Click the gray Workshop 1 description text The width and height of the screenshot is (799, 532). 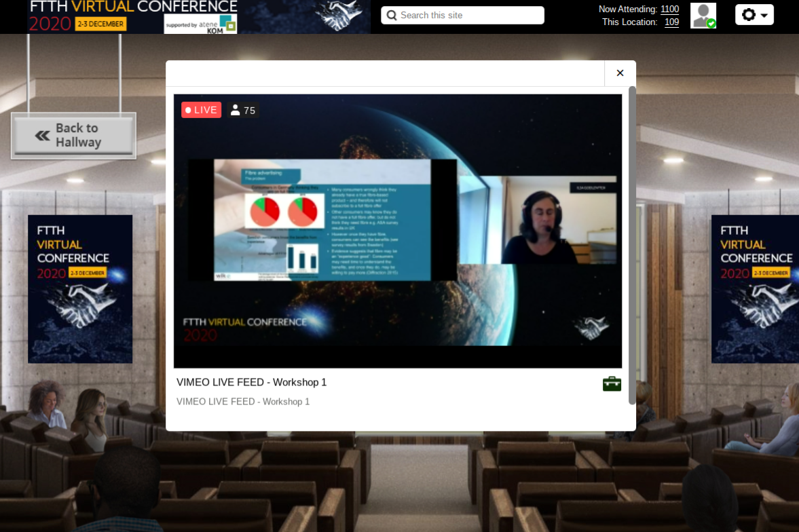[x=243, y=402]
